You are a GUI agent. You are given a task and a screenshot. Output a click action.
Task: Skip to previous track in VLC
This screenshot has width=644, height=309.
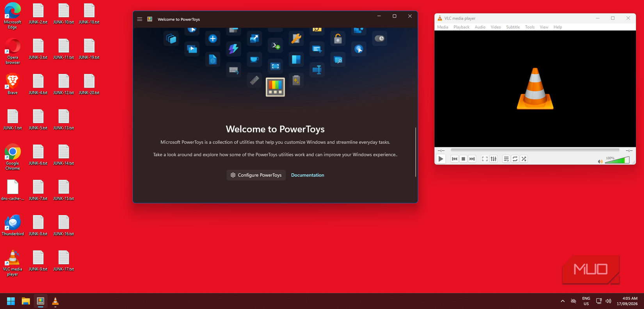click(x=454, y=159)
